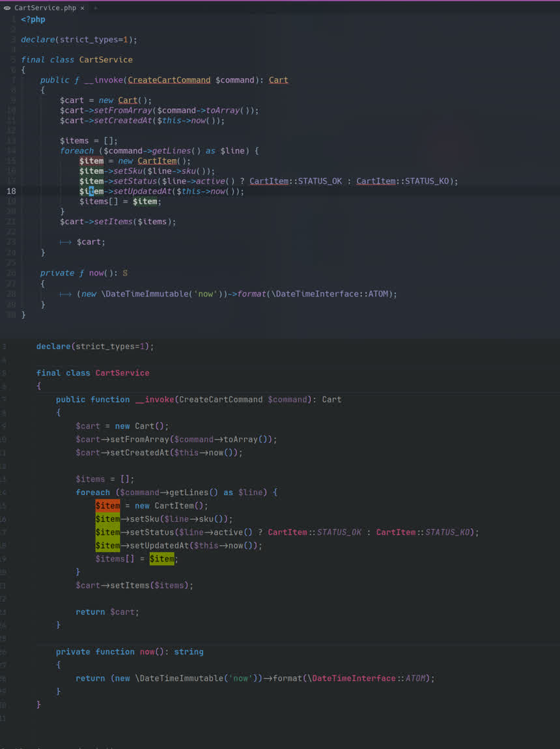Viewport: 560px width, 749px height.
Task: Click pink DateTimeInterface in the lower editor
Action: (354, 678)
